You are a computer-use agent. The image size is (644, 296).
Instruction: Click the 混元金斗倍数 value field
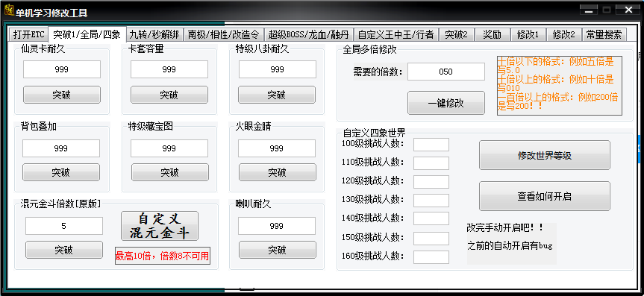[x=64, y=226]
